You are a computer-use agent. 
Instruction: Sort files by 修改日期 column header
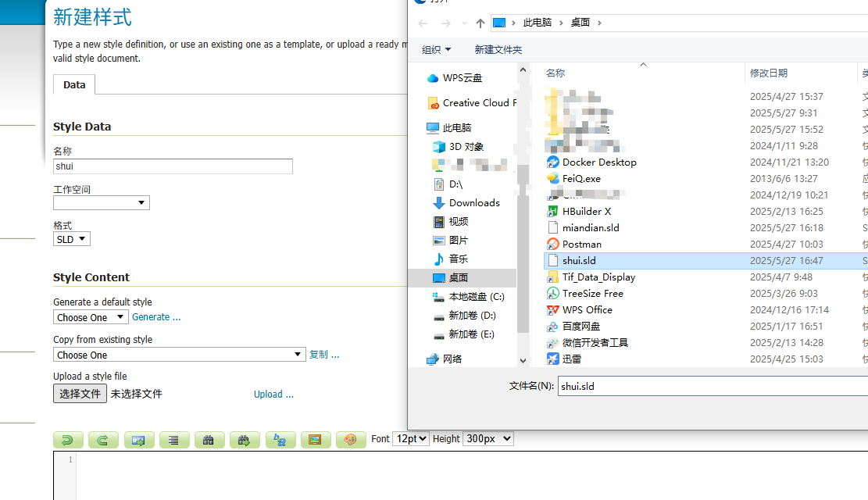coord(768,73)
